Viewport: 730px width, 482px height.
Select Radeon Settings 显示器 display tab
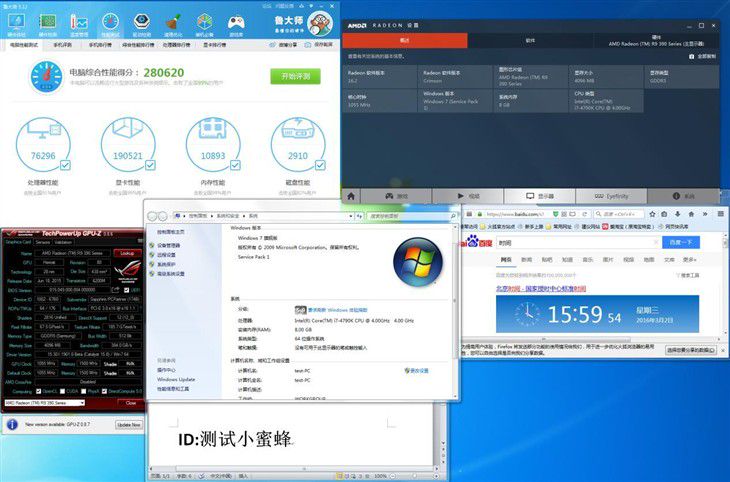tap(540, 196)
